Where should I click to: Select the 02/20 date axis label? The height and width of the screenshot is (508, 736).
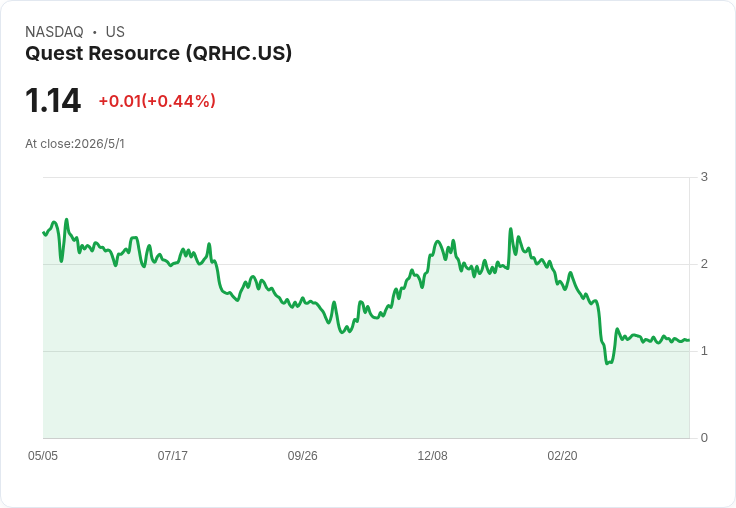point(562,456)
